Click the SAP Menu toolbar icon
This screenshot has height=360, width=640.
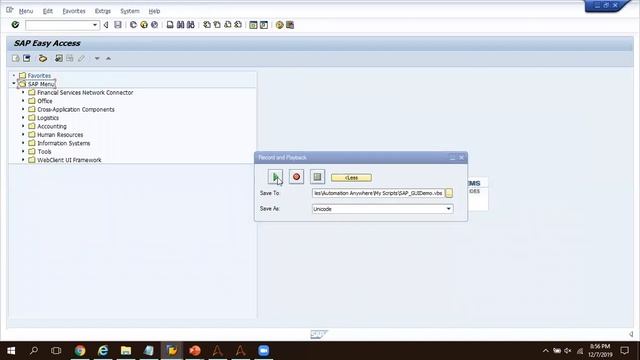point(27,58)
